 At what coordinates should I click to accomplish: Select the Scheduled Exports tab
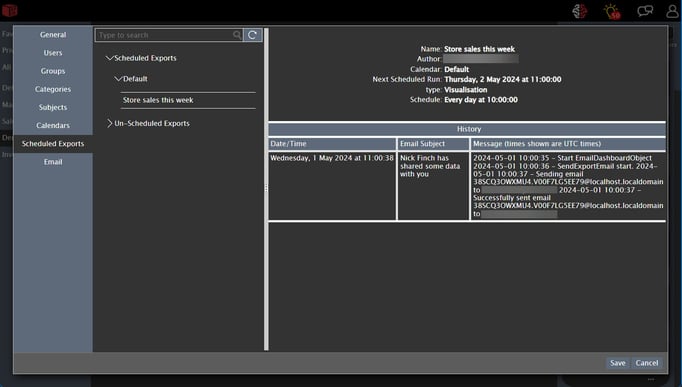click(x=53, y=143)
